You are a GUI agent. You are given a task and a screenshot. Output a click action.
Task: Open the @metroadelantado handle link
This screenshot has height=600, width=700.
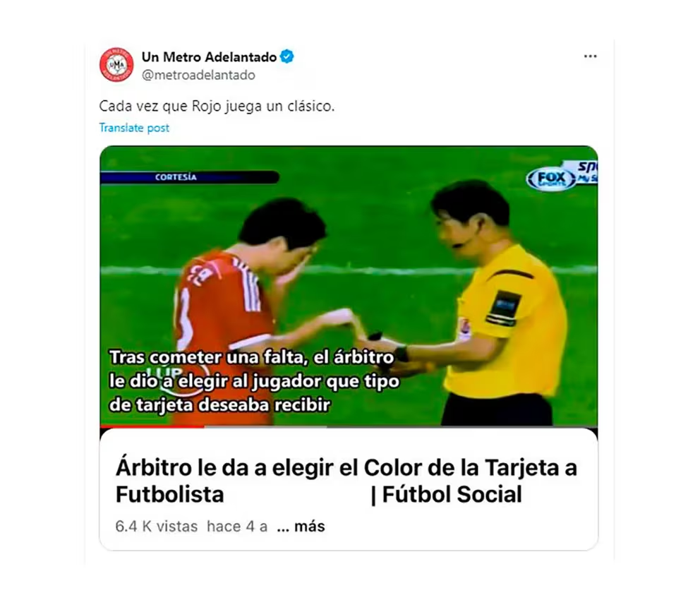click(198, 75)
